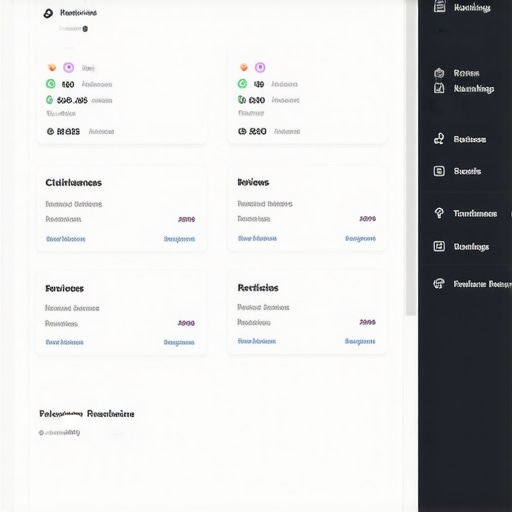
Task: Click the bold heading of the lower-left detail card
Action: [x=65, y=288]
